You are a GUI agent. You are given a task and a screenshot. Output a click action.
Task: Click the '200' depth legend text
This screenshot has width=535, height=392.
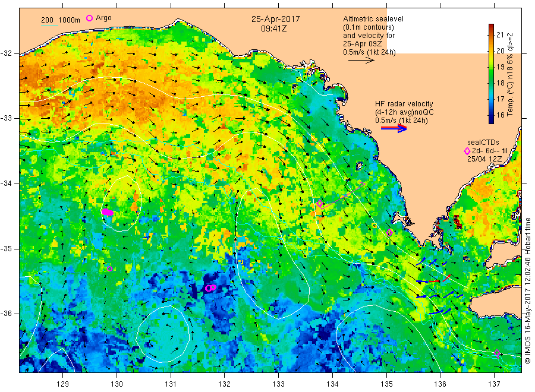pos(47,20)
